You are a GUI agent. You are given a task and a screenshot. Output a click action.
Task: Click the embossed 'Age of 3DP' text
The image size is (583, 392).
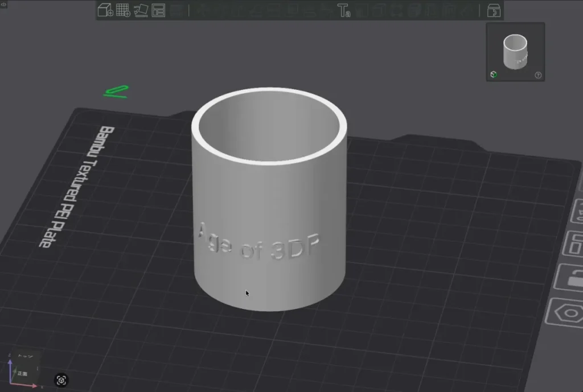(x=258, y=242)
